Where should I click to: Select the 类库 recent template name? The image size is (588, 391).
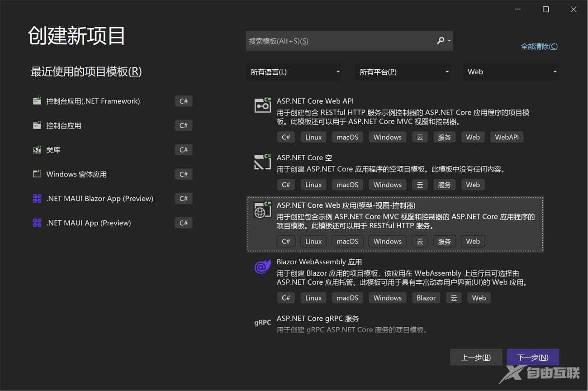53,150
